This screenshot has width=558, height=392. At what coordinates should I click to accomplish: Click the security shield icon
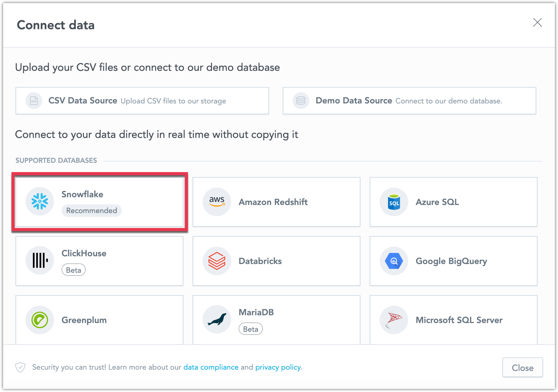20,367
